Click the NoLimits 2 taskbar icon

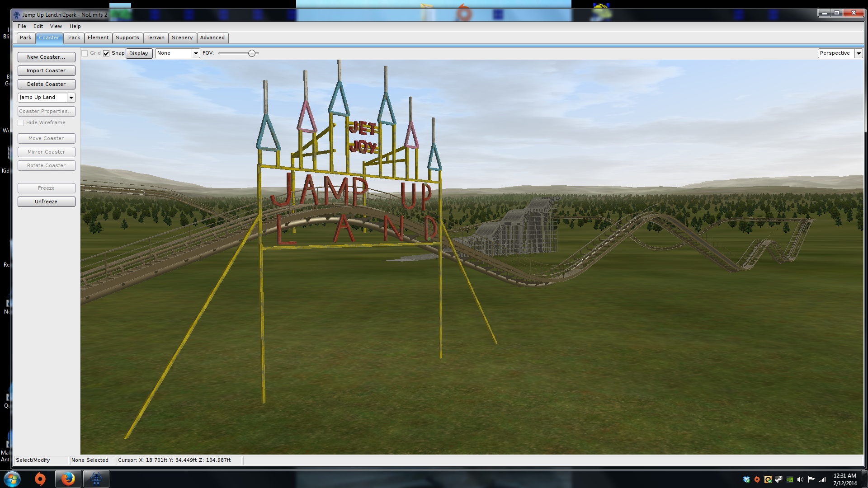pos(96,479)
